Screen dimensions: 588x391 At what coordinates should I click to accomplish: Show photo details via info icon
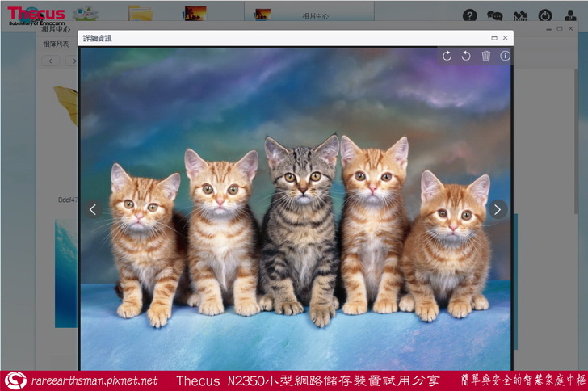505,56
